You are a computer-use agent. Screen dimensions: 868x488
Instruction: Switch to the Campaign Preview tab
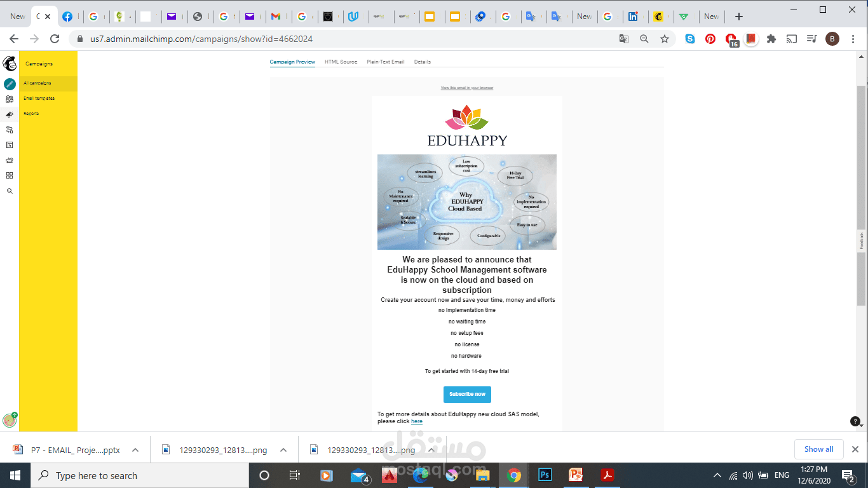[x=292, y=62]
